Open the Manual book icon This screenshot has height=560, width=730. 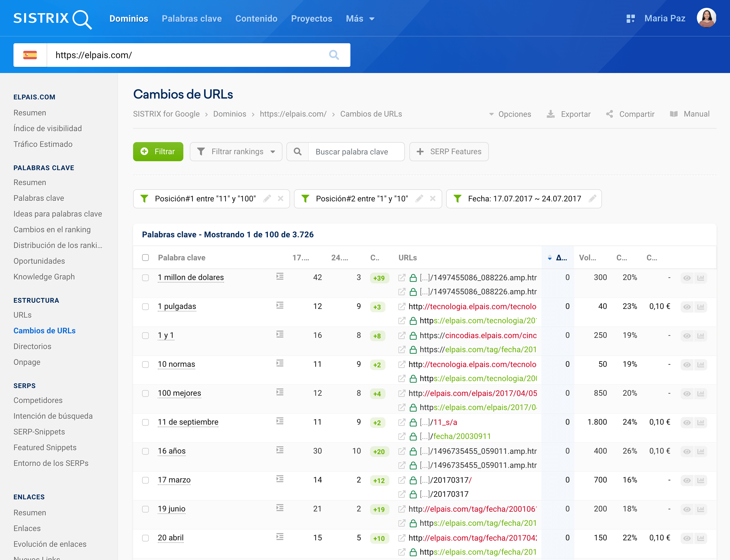(674, 114)
